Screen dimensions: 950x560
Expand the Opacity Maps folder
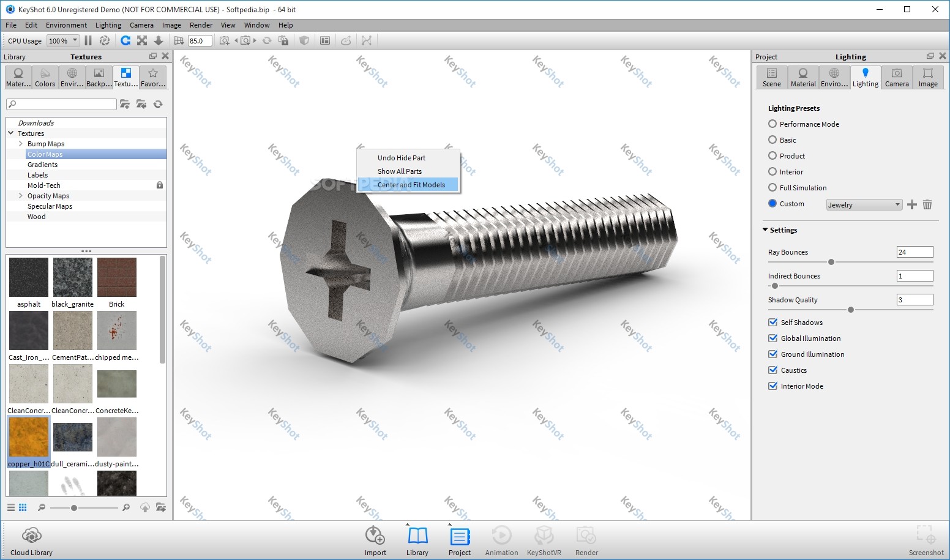[20, 195]
